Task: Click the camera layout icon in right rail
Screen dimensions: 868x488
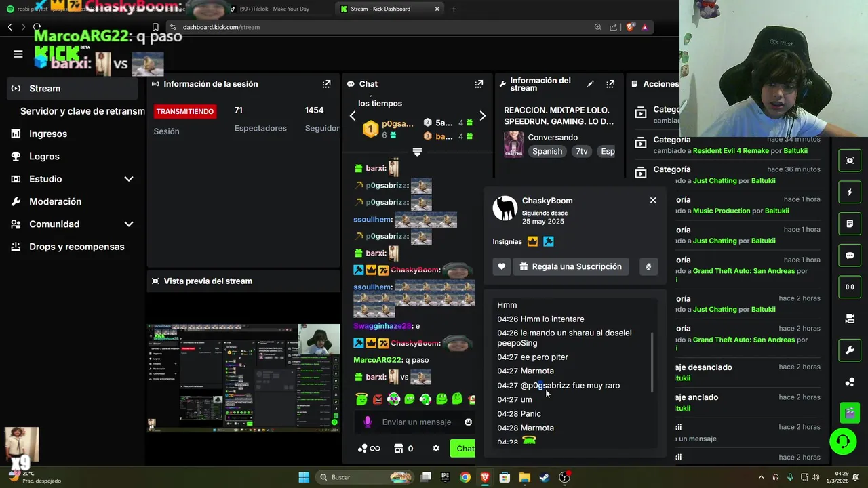Action: [850, 319]
